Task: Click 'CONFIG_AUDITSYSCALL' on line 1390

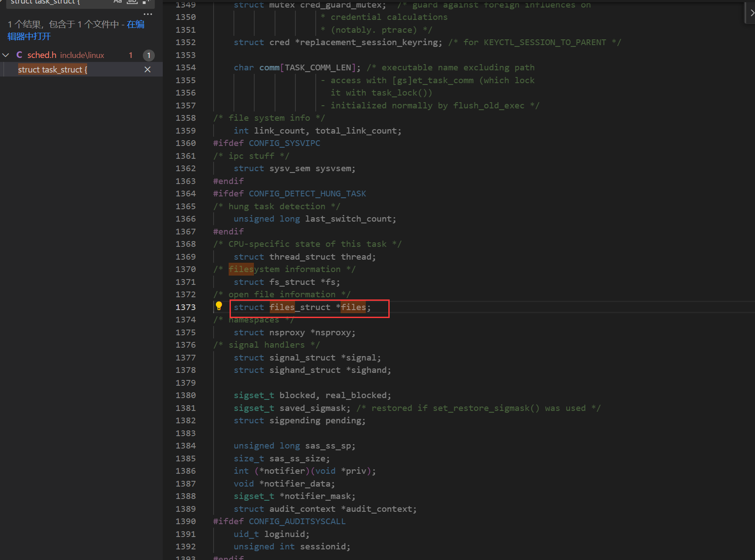Action: click(297, 522)
